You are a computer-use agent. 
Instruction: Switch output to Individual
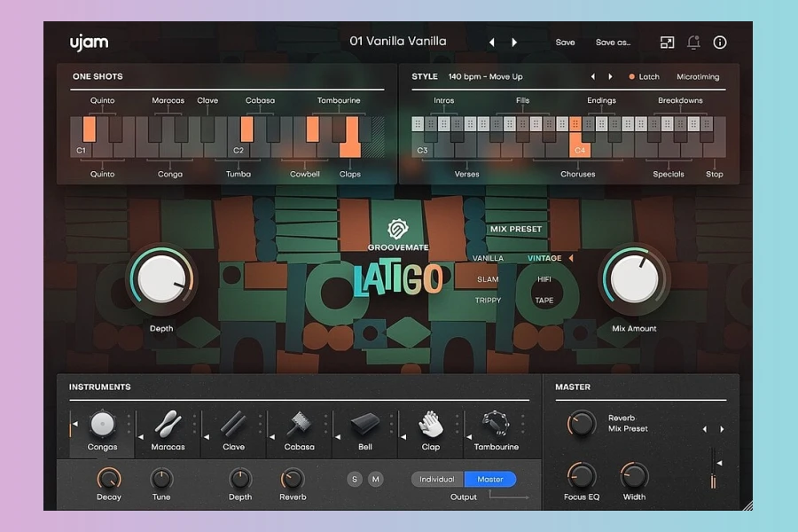click(437, 480)
